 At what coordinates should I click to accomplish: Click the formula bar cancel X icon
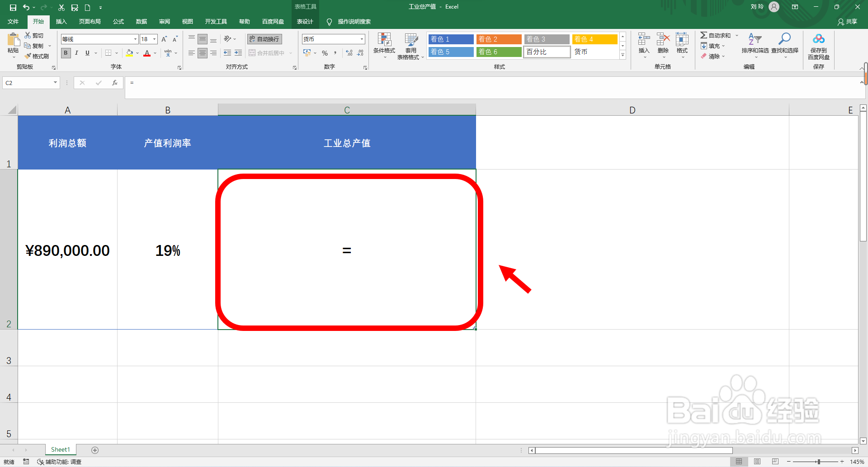coord(82,83)
